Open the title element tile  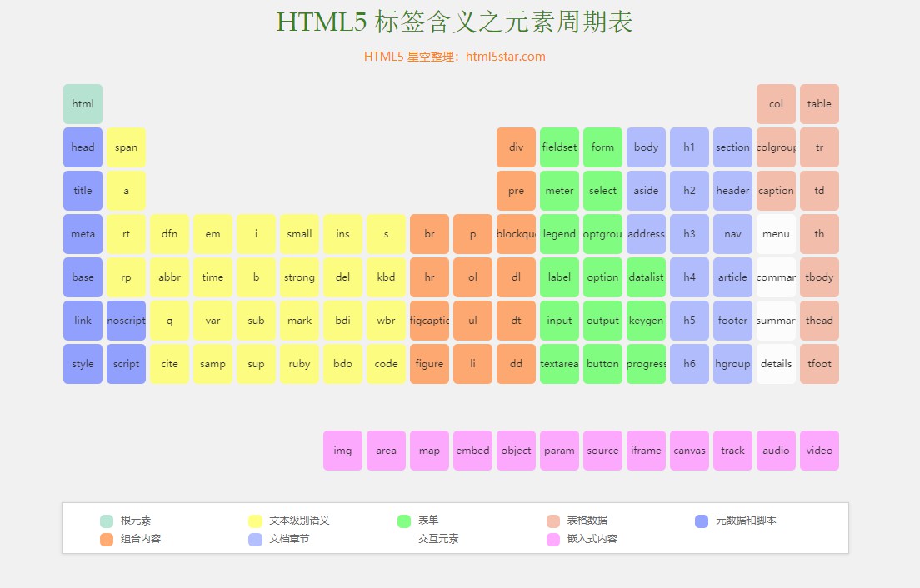tap(82, 191)
